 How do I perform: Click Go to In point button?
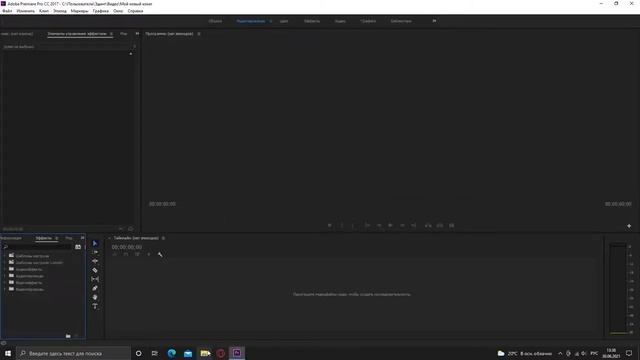coord(367,225)
